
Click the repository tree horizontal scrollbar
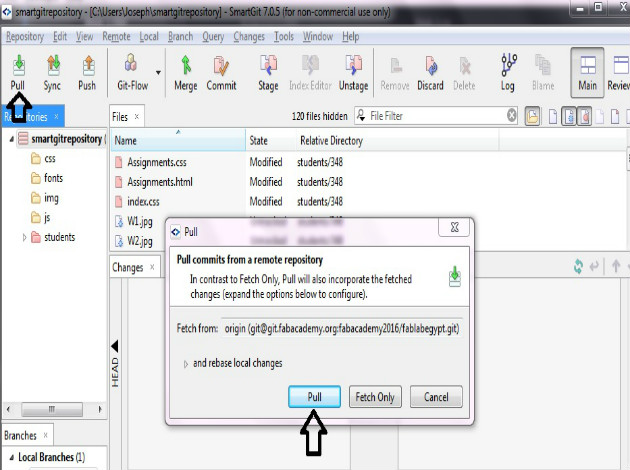54,409
